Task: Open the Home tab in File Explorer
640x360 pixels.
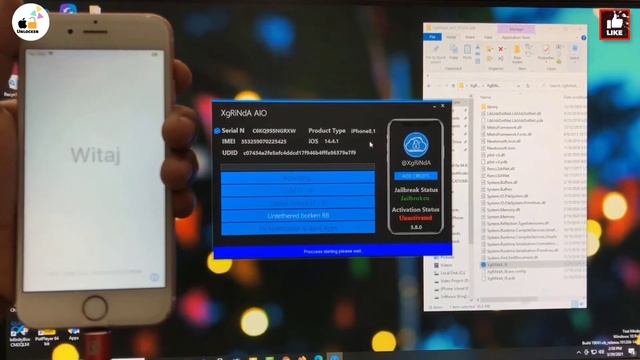Action: (x=451, y=37)
